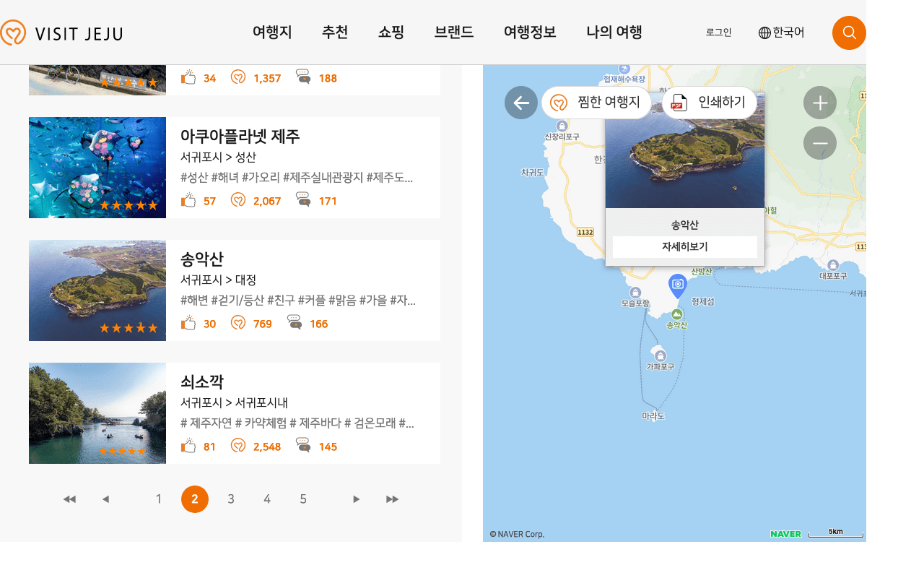The width and height of the screenshot is (924, 578).
Task: Click the 대포포구 port marker
Action: [833, 265]
